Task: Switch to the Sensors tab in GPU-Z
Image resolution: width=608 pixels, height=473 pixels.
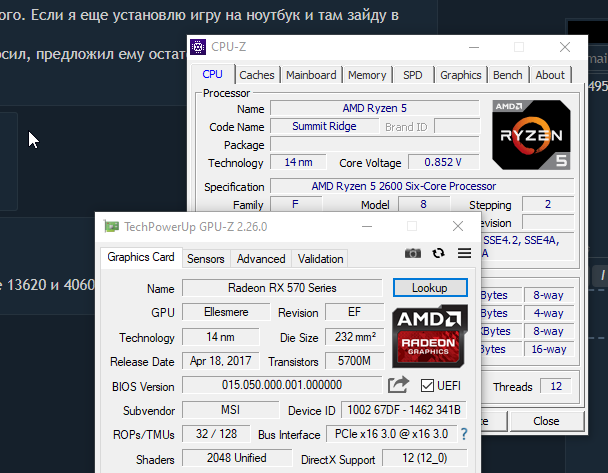Action: click(206, 259)
